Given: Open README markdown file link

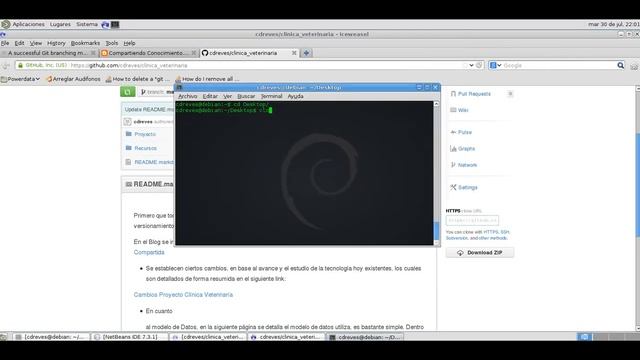Looking at the screenshot, I should coord(154,162).
